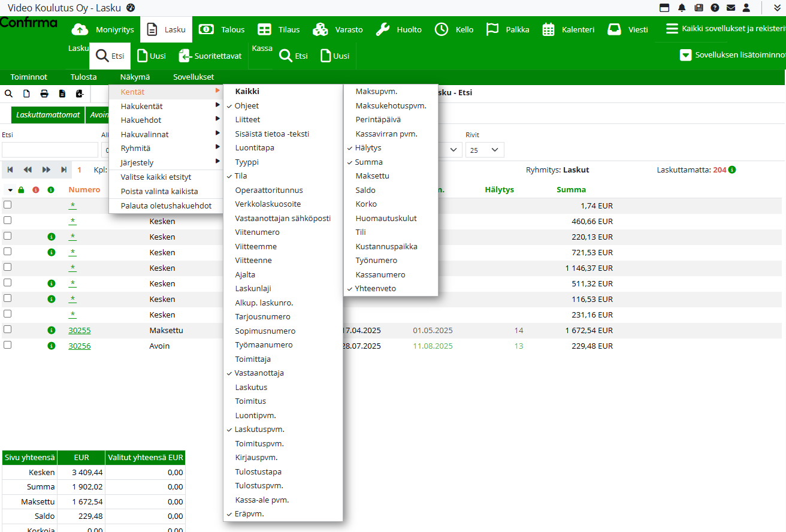Click the Laskuttamattomat filter button

click(48, 114)
